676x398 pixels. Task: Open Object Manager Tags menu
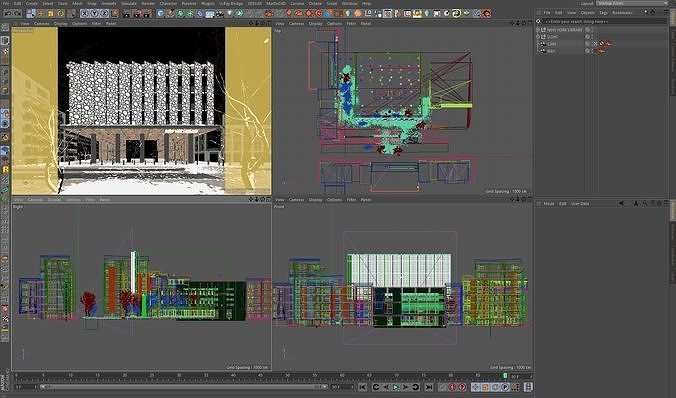tap(603, 13)
